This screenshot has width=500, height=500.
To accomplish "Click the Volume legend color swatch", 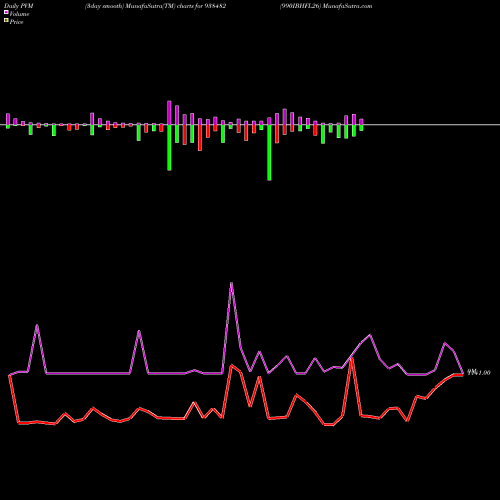I will point(6,12).
